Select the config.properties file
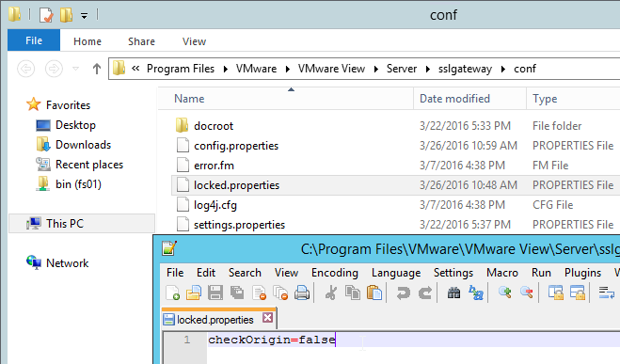620x364 pixels. tap(236, 146)
